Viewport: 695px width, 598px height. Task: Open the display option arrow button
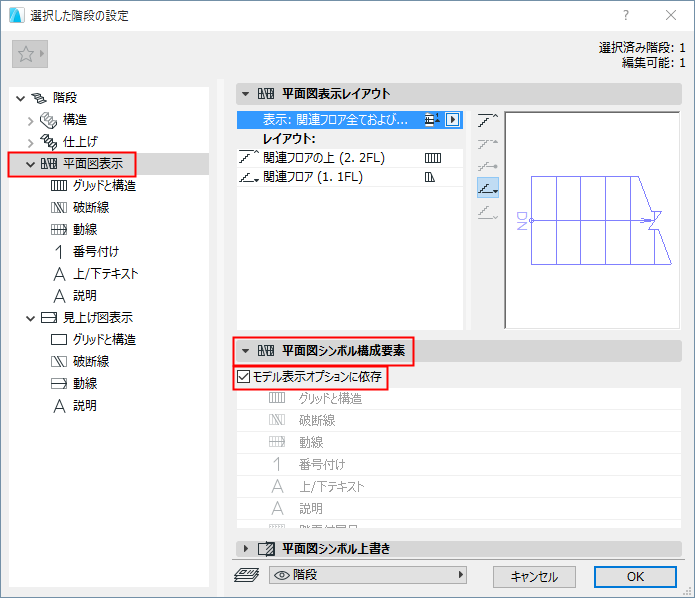click(453, 120)
